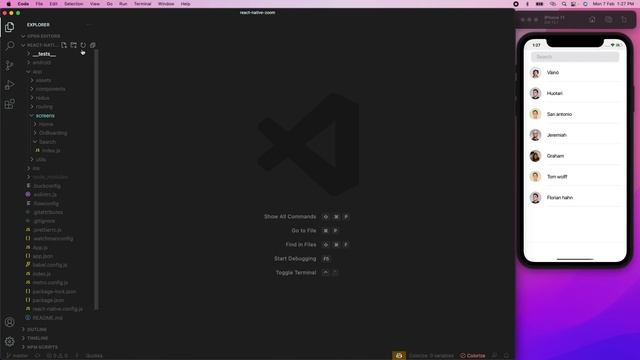Click Colorize button in status bar
The height and width of the screenshot is (360, 640).
473,356
